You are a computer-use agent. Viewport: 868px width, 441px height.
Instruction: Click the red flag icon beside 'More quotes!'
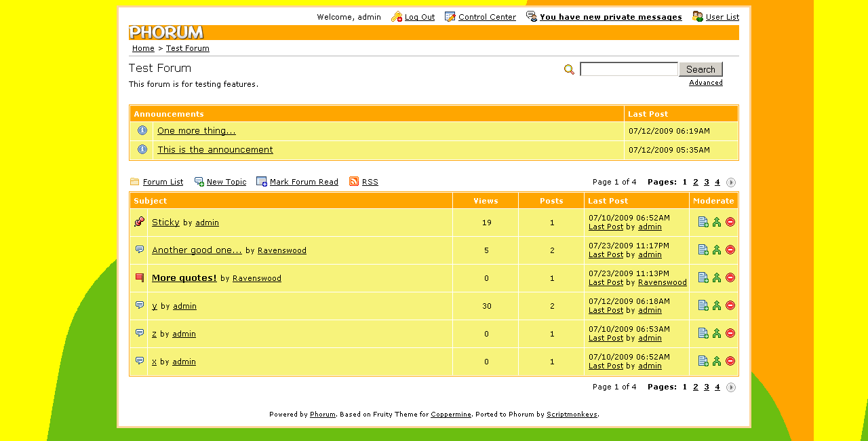point(140,277)
